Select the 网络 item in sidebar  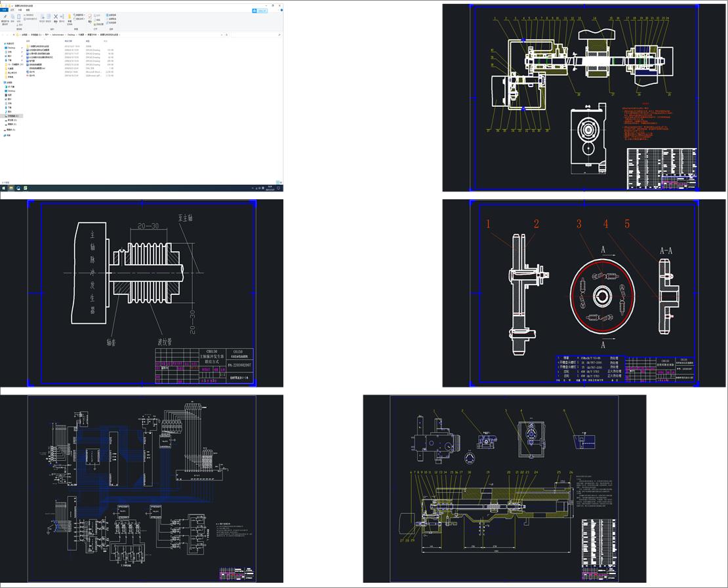(x=8, y=135)
